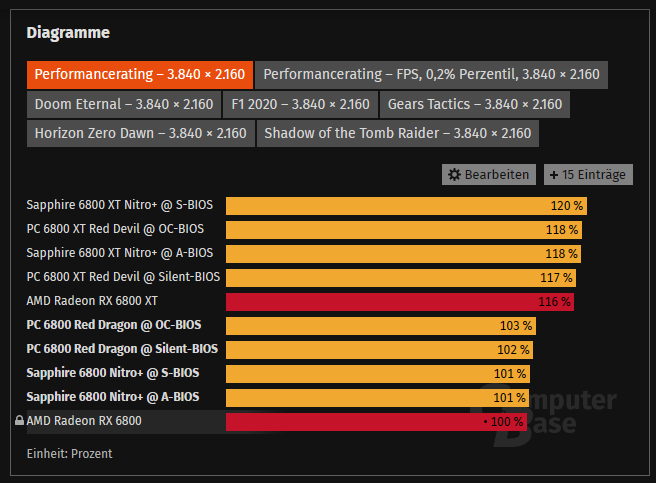
Task: Click the plus icon beside 15 Einträge
Action: point(554,175)
